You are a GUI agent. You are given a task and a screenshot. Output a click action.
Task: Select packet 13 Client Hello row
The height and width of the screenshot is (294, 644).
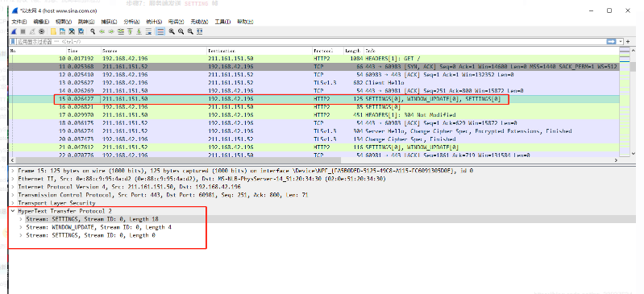[x=314, y=82]
